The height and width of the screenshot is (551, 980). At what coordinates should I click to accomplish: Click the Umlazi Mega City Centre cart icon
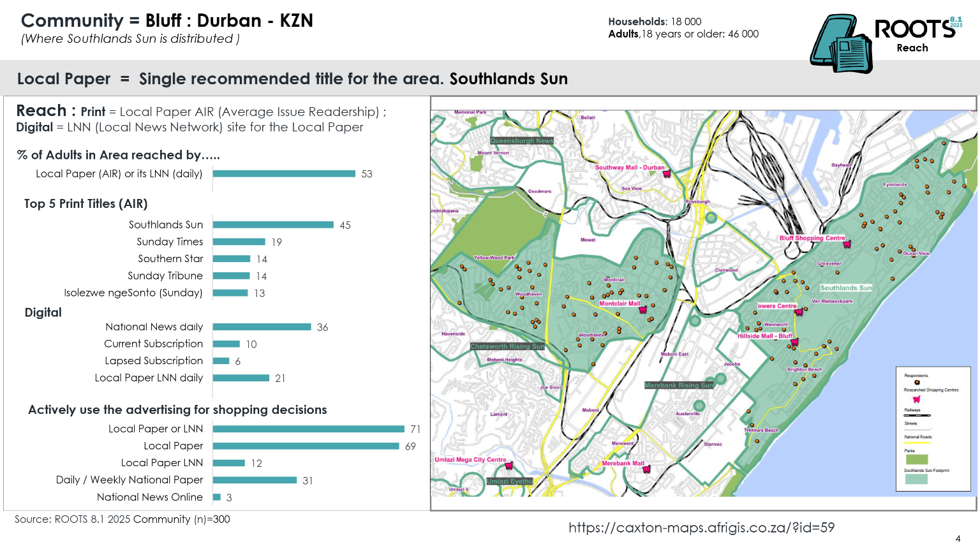coord(509,466)
